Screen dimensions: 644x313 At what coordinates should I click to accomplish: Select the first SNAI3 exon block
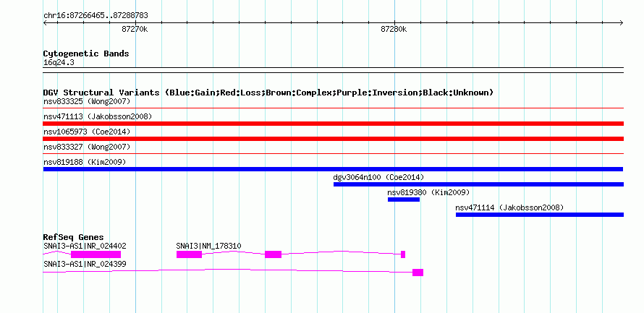click(x=189, y=254)
